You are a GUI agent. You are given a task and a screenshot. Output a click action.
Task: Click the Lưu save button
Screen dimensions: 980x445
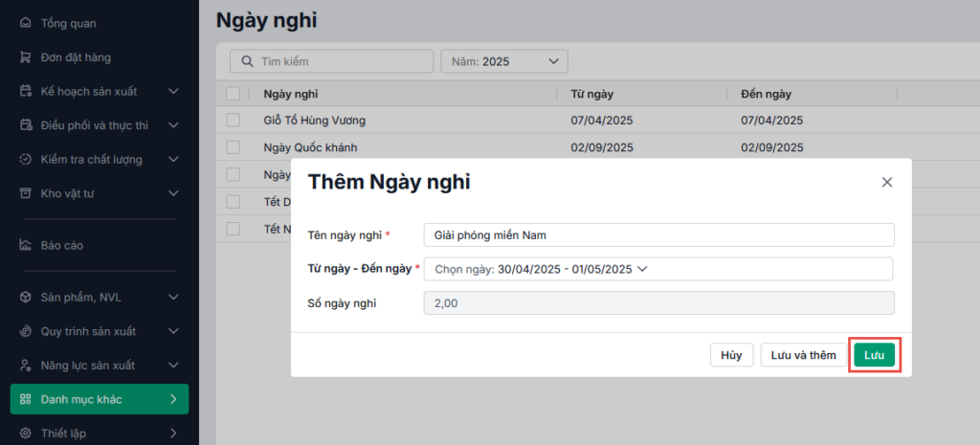pyautogui.click(x=874, y=355)
